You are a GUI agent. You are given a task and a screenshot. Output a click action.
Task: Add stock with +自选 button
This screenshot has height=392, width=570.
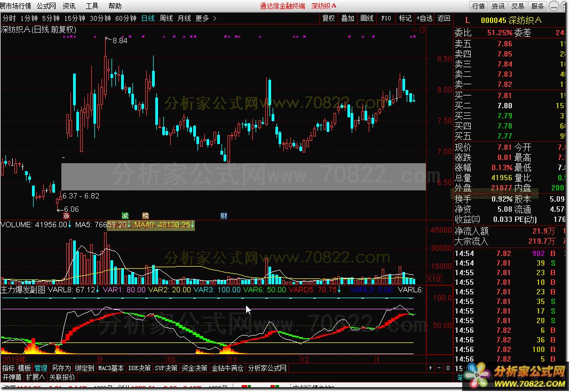pyautogui.click(x=425, y=18)
